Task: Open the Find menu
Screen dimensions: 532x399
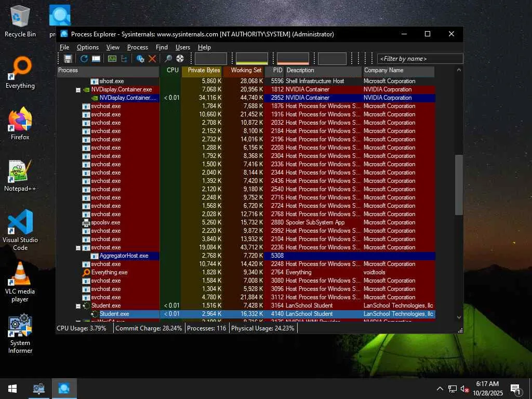Action: coord(162,47)
